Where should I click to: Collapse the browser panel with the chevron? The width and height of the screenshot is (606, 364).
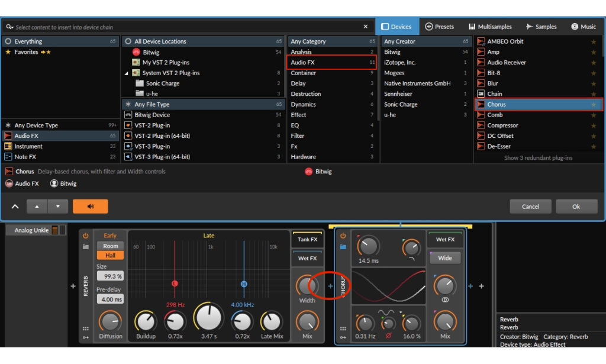15,207
